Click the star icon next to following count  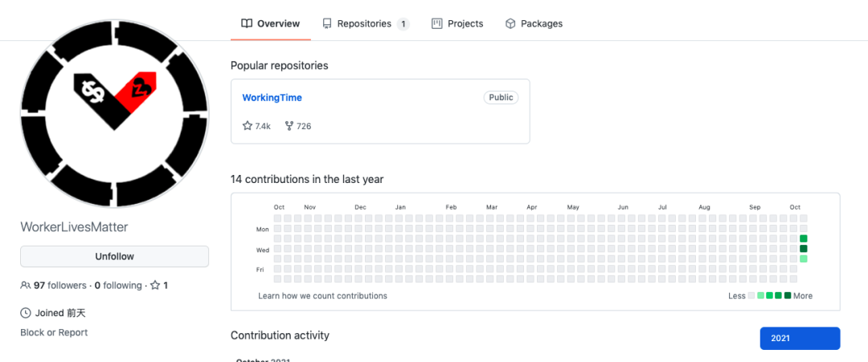(x=155, y=285)
